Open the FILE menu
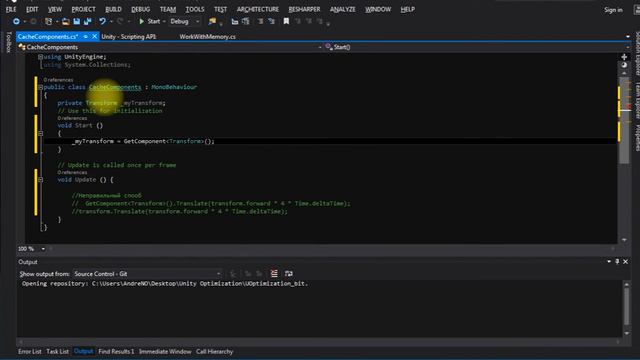Image resolution: width=640 pixels, height=360 pixels. (11, 9)
